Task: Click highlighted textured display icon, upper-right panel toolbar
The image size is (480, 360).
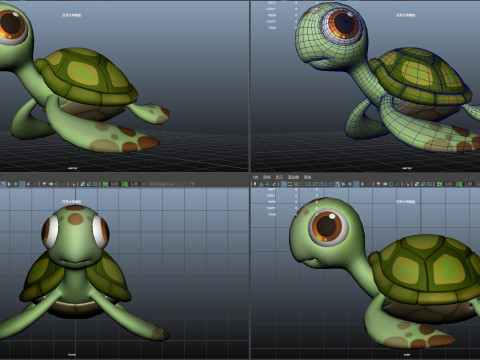Action: click(356, 184)
